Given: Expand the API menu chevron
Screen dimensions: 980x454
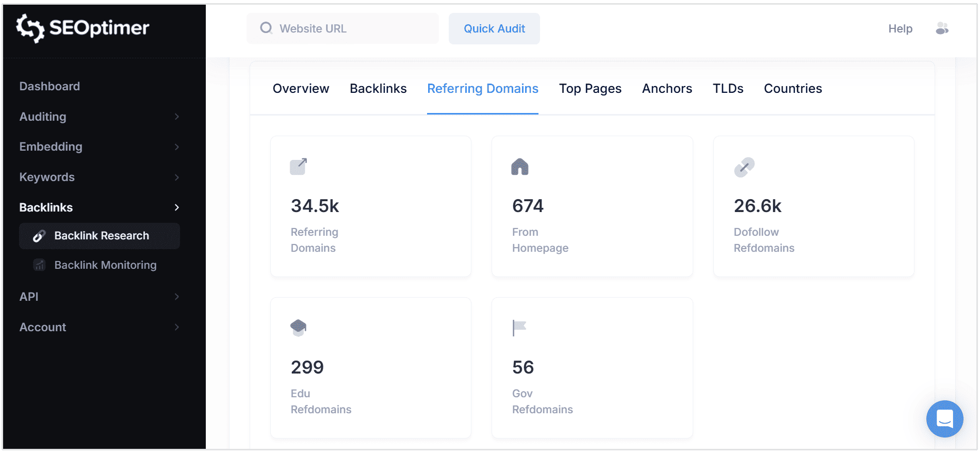Looking at the screenshot, I should [x=177, y=297].
